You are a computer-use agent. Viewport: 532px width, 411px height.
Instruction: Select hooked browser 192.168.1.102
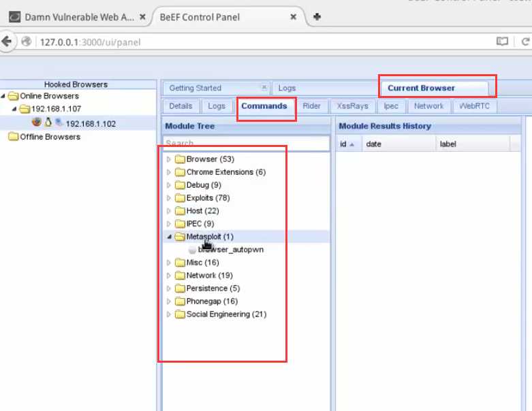tap(91, 124)
